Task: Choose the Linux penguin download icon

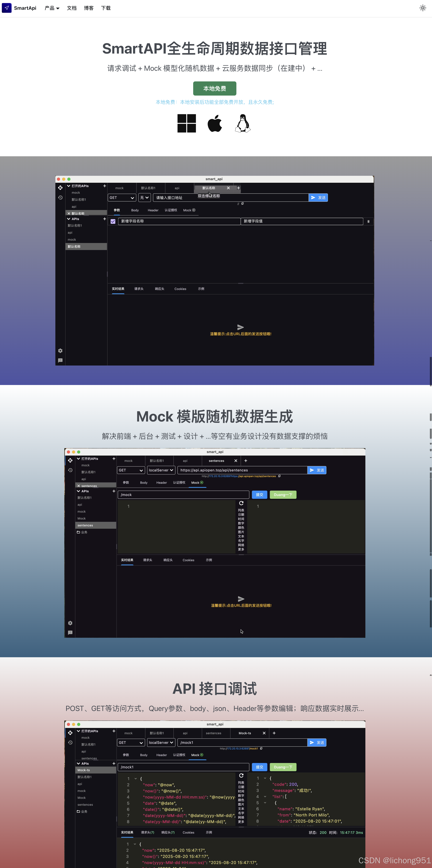Action: (x=243, y=123)
